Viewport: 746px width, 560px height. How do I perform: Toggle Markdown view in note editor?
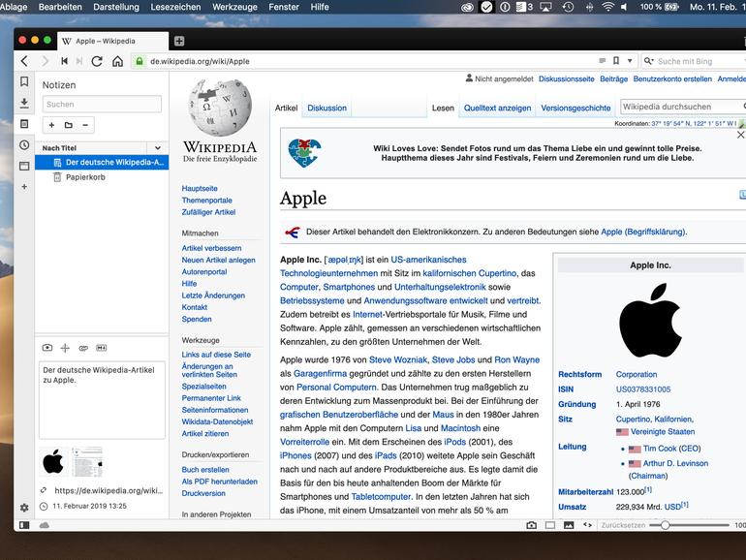tap(101, 348)
